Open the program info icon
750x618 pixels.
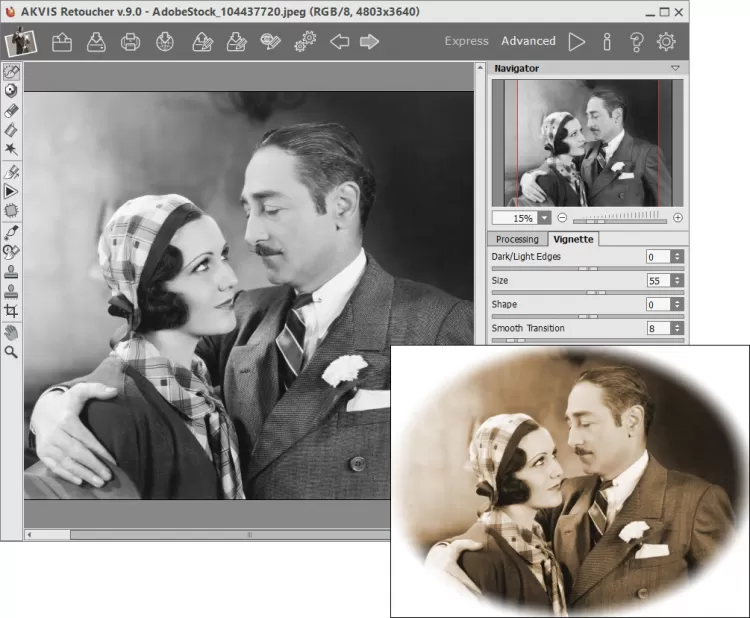(606, 42)
